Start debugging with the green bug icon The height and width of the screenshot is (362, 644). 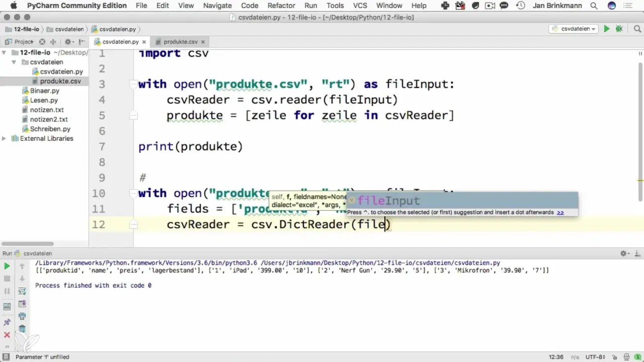pos(619,29)
